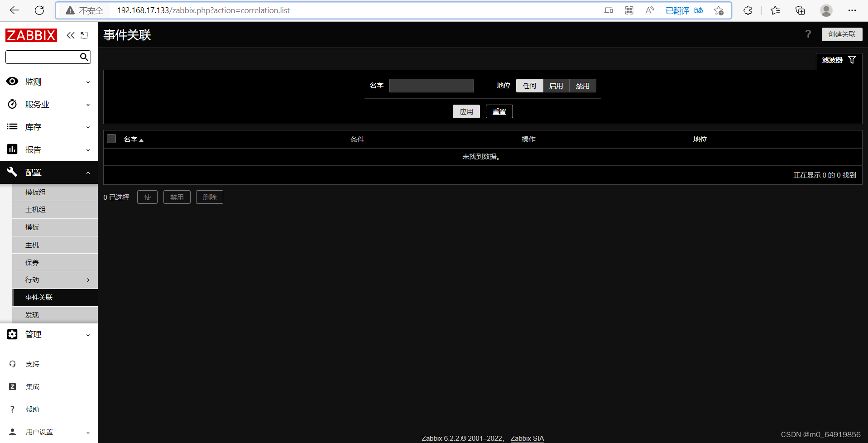
Task: Click the 重置 filter button
Action: pyautogui.click(x=499, y=111)
